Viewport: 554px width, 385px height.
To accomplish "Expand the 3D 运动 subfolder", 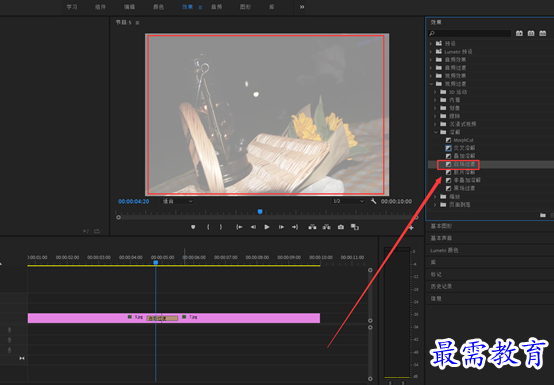I will click(x=435, y=92).
